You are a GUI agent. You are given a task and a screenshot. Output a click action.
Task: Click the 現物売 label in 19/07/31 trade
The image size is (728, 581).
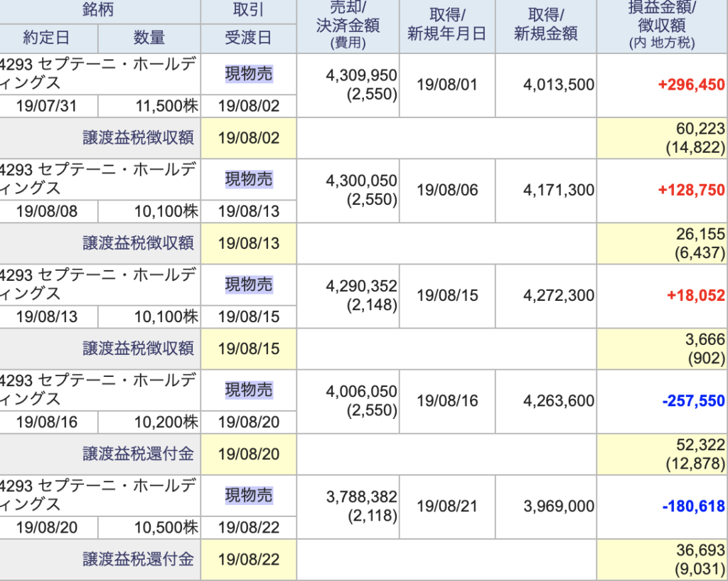249,74
